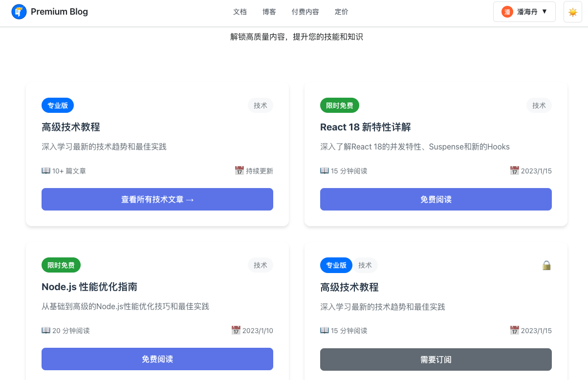Go to the 博客 navigation item

[269, 12]
